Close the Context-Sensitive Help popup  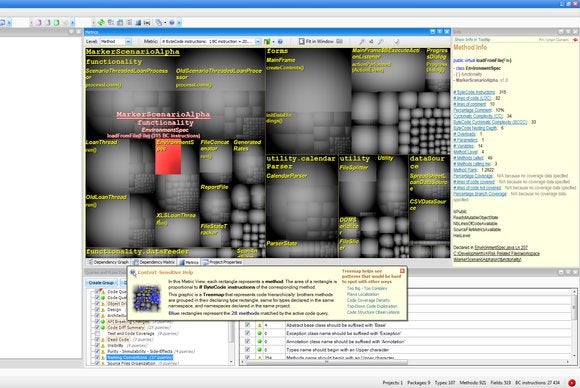[402, 271]
